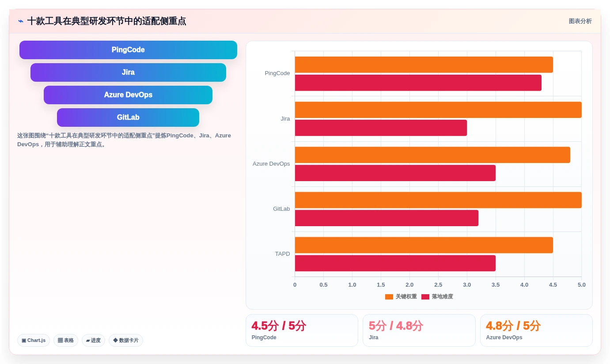Click Jira red 落地难度 bar
This screenshot has height=364, width=610.
coord(381,128)
